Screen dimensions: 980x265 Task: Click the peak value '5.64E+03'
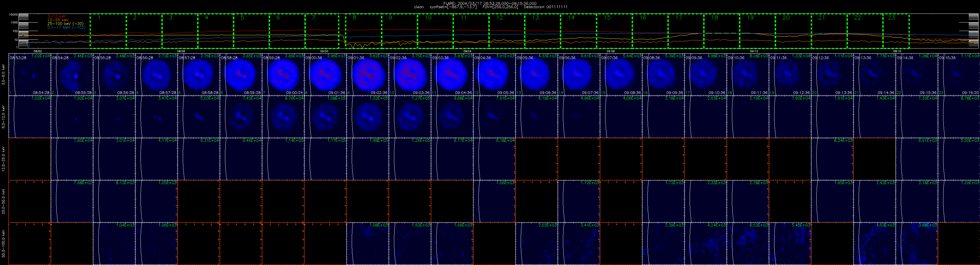point(632,56)
